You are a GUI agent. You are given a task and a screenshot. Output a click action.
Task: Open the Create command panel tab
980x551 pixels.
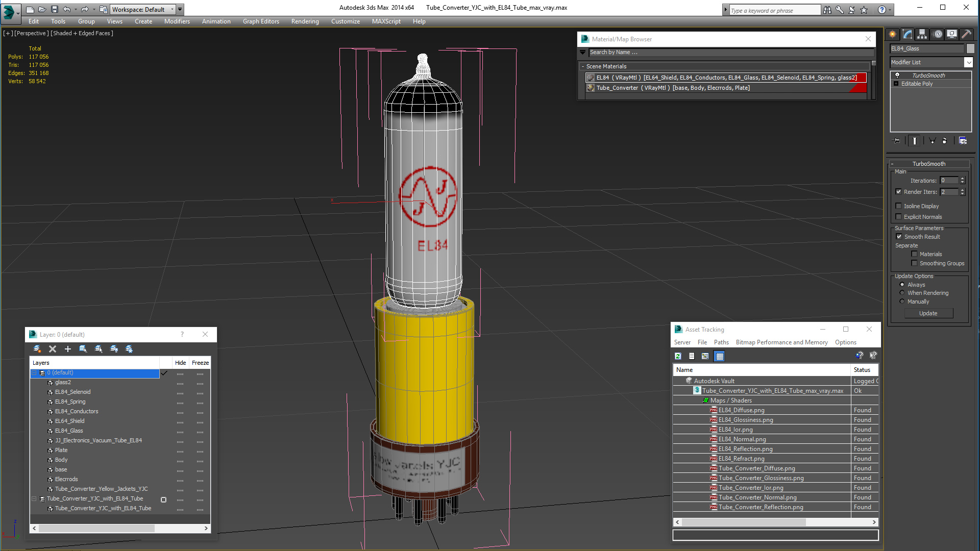point(893,34)
